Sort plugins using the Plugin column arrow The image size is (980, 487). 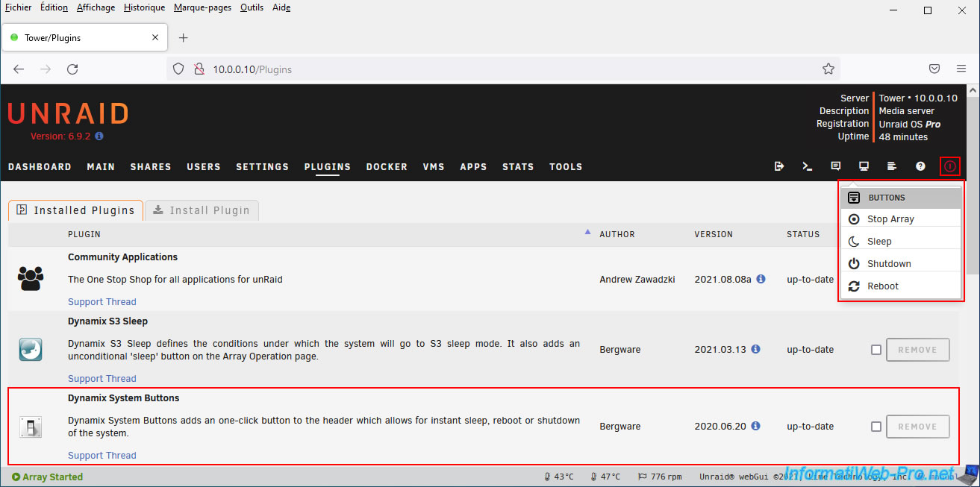[587, 233]
